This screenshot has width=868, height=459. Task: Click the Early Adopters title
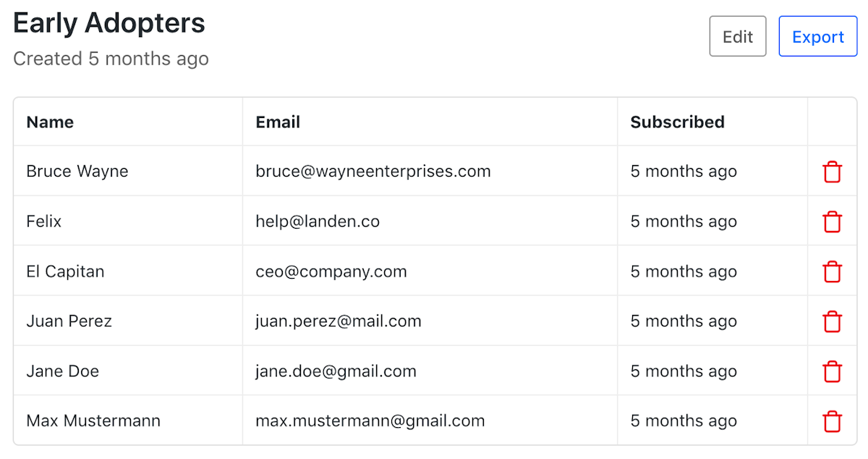click(x=109, y=24)
